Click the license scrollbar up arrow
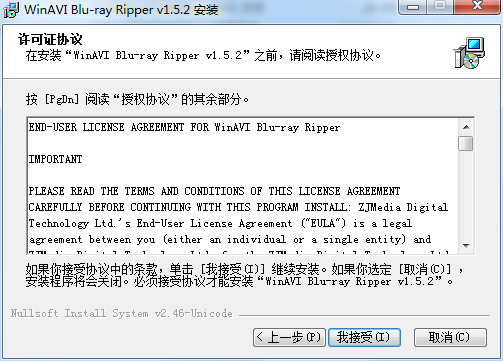Screen dimensions: 503x361 [x=466, y=127]
